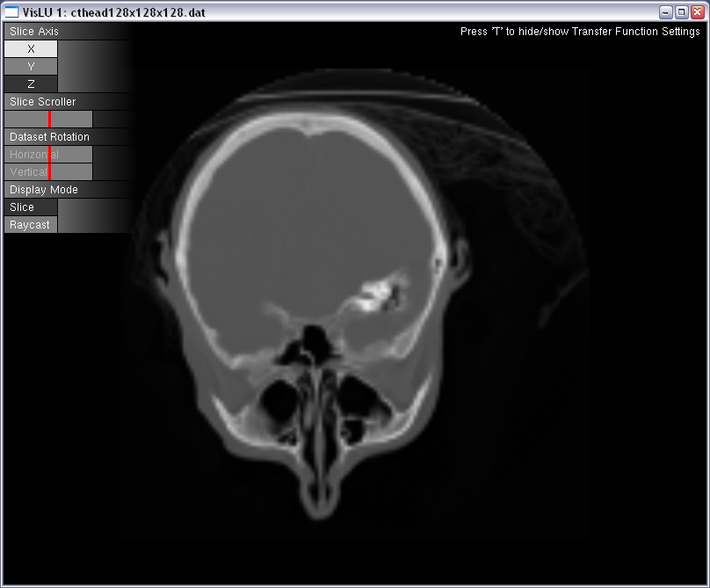Click the red Slice Scroller marker
The height and width of the screenshot is (588, 710).
(49, 120)
